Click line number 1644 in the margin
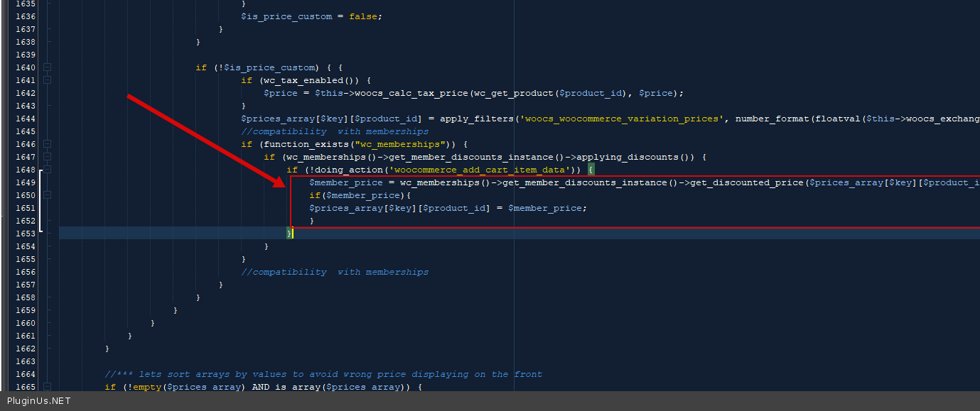 [26, 119]
